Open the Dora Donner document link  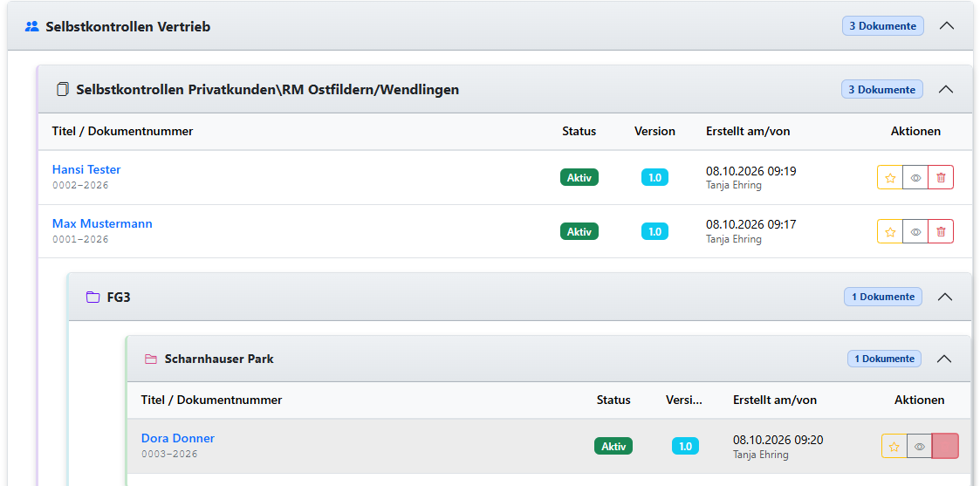(177, 438)
